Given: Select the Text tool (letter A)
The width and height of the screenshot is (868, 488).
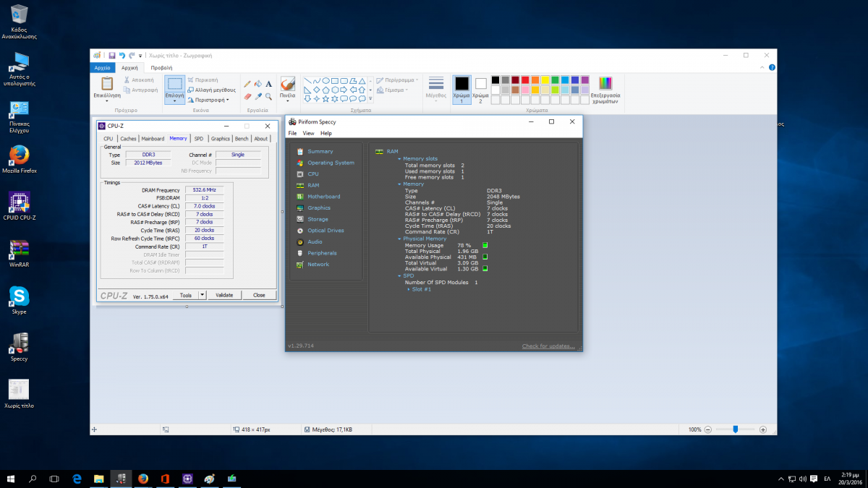Looking at the screenshot, I should point(268,84).
